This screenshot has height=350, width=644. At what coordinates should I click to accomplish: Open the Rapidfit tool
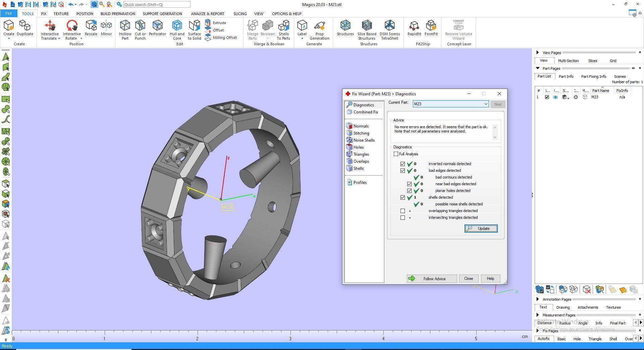(x=414, y=28)
